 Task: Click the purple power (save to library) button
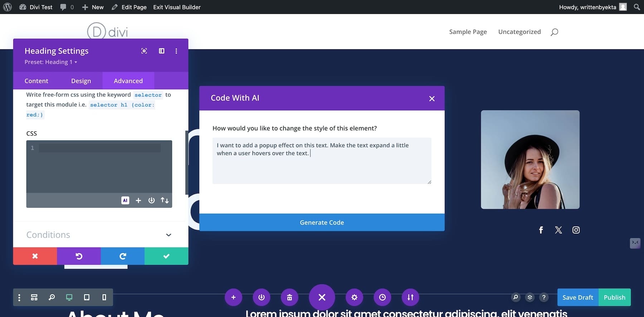[x=262, y=297]
